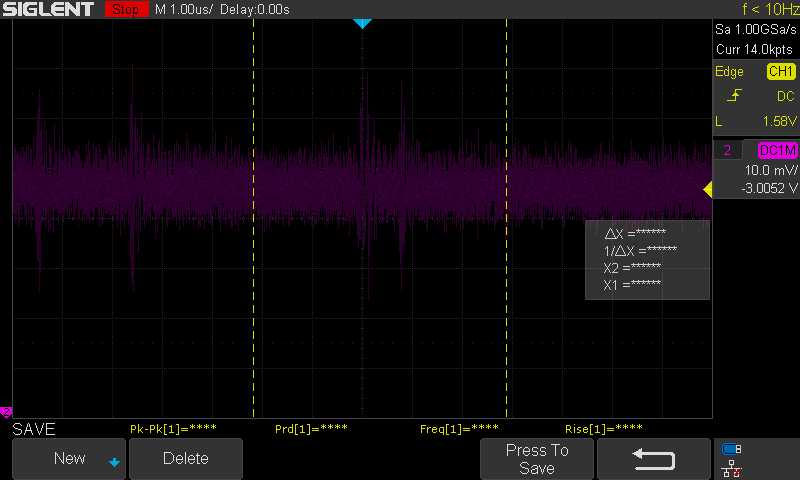The width and height of the screenshot is (800, 480).
Task: Click the channel 2 number indicator
Action: point(727,150)
